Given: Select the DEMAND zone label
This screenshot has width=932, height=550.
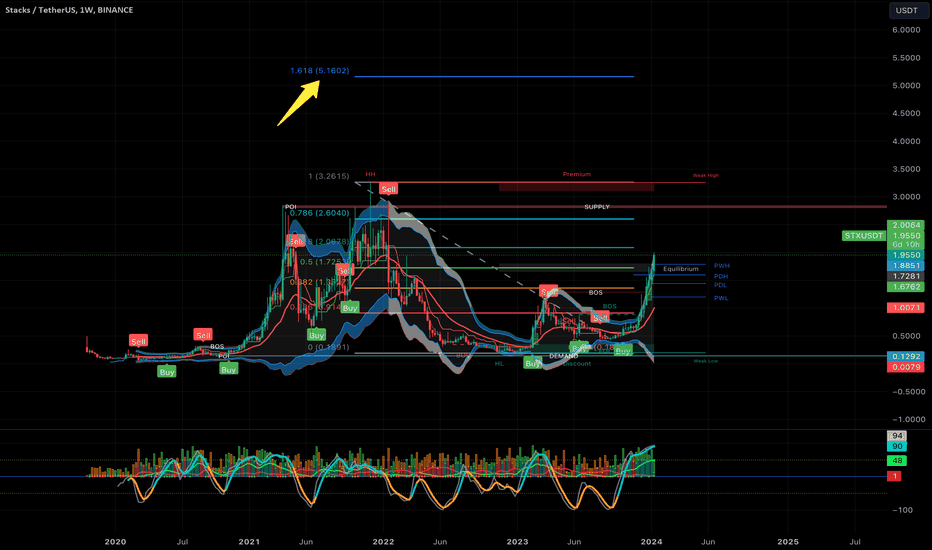Looking at the screenshot, I should point(563,356).
